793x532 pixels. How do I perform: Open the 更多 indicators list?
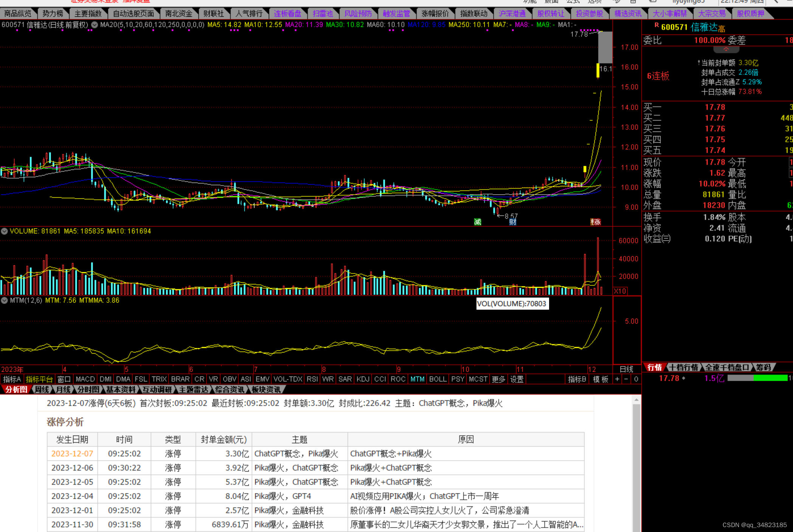(x=498, y=379)
